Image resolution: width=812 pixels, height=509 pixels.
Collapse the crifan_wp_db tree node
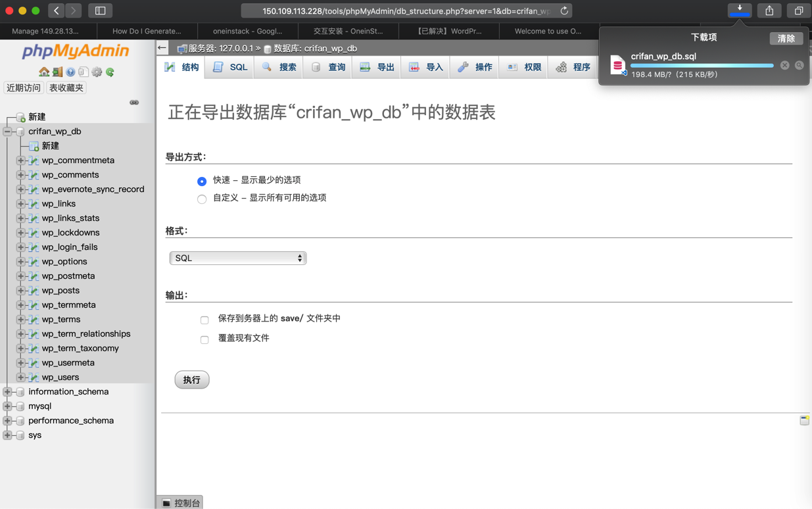[x=7, y=132]
